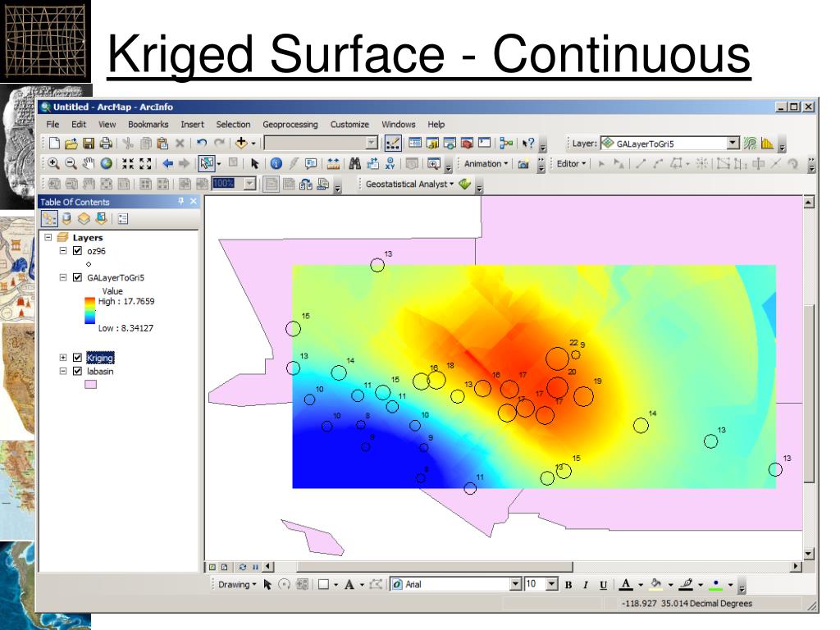Select the Select Features tool
The height and width of the screenshot is (630, 840).
206,163
